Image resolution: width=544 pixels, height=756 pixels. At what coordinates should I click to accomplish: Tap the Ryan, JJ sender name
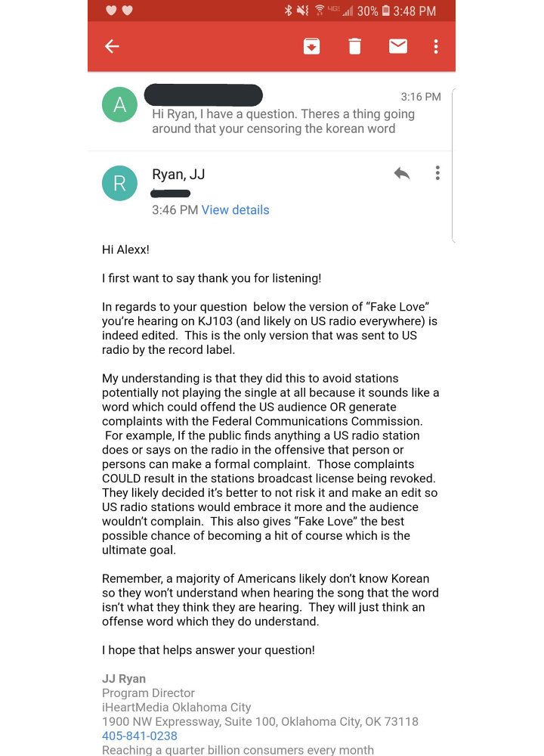click(178, 175)
